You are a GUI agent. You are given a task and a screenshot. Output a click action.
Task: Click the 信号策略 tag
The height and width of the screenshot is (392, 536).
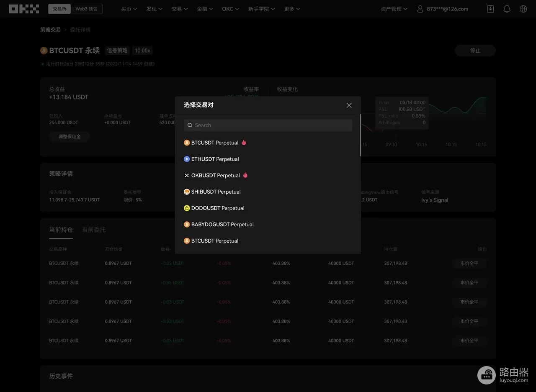click(x=117, y=51)
